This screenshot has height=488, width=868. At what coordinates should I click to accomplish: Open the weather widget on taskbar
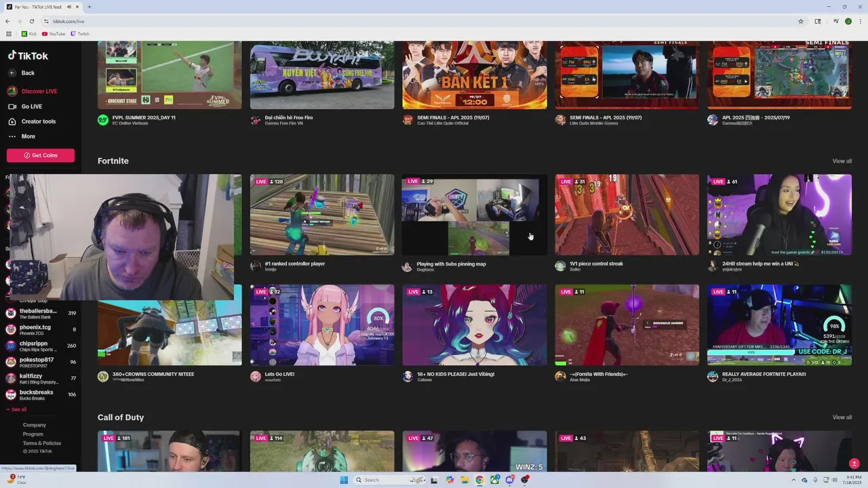tap(18, 480)
